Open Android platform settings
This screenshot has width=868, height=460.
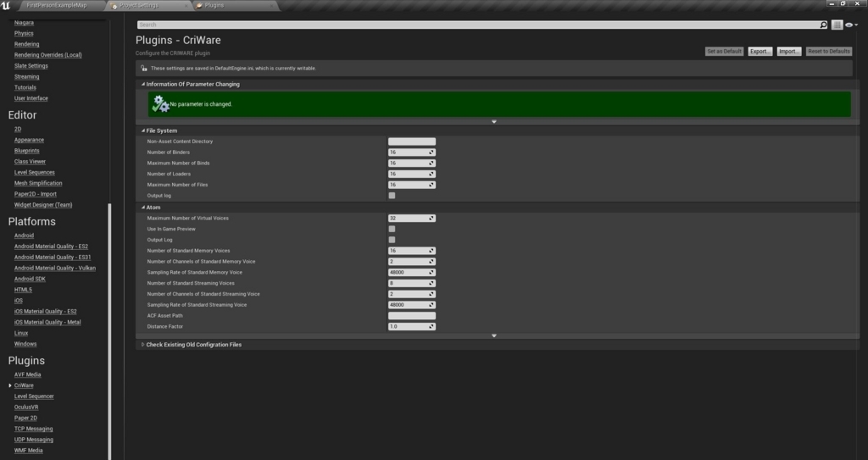click(24, 236)
